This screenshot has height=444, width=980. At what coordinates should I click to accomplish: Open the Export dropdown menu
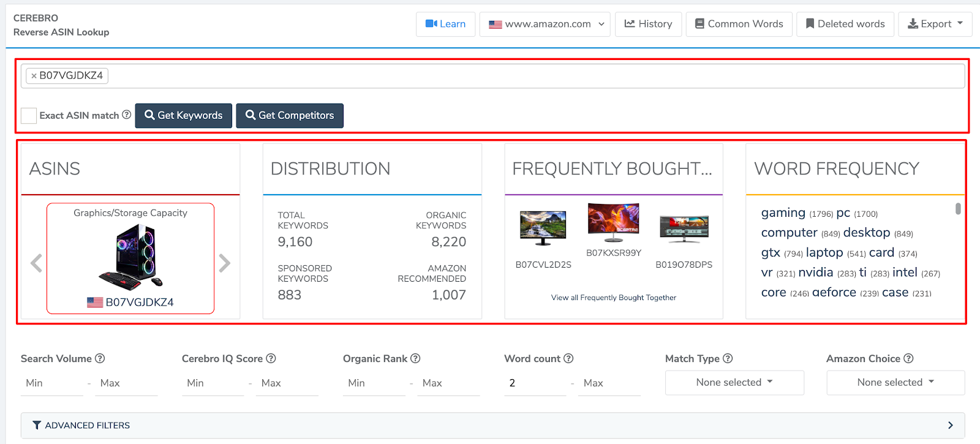click(x=935, y=24)
